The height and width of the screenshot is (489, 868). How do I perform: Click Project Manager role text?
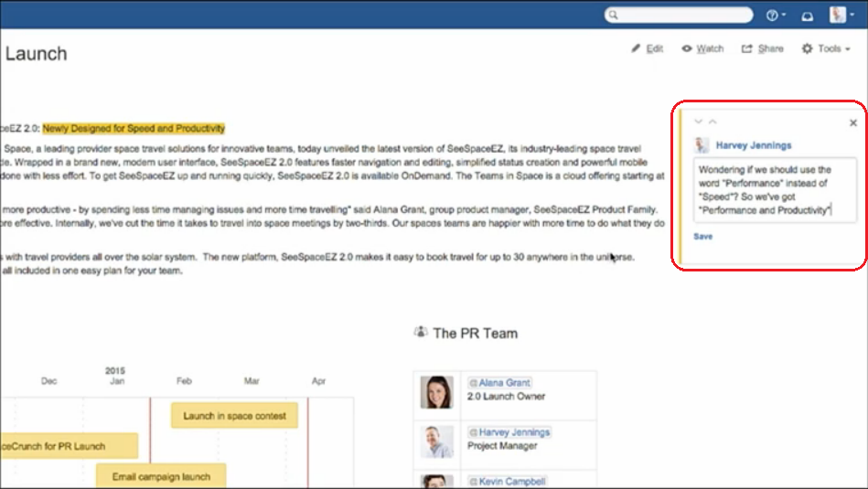coord(502,446)
